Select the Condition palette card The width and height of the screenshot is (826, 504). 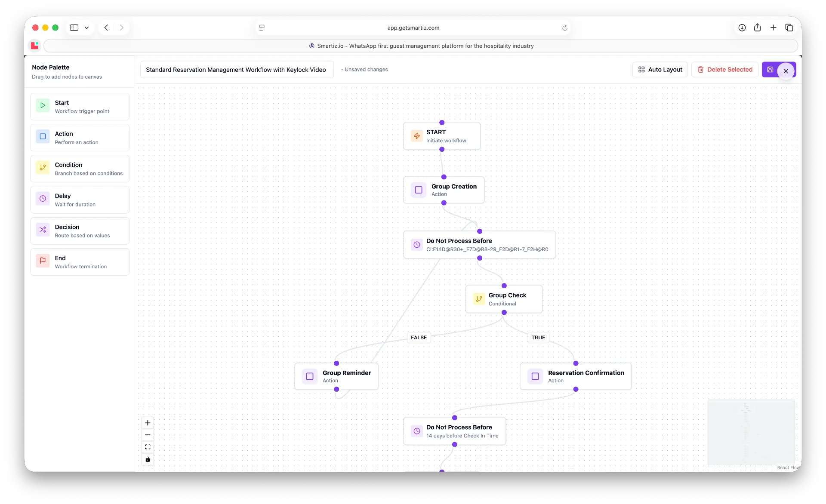pyautogui.click(x=80, y=169)
